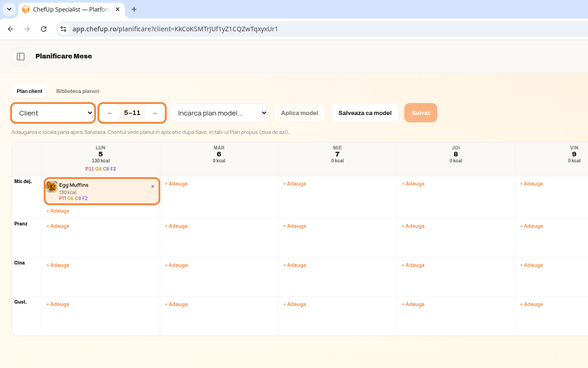Viewport: 588px width, 368px height.
Task: Click the browser address bar URL
Action: pyautogui.click(x=175, y=29)
